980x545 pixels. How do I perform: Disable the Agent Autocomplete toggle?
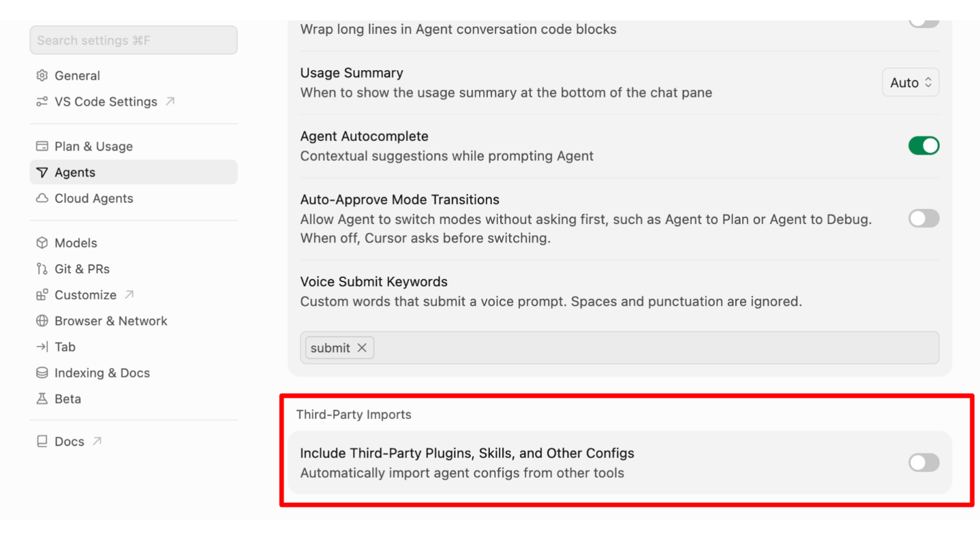[923, 146]
